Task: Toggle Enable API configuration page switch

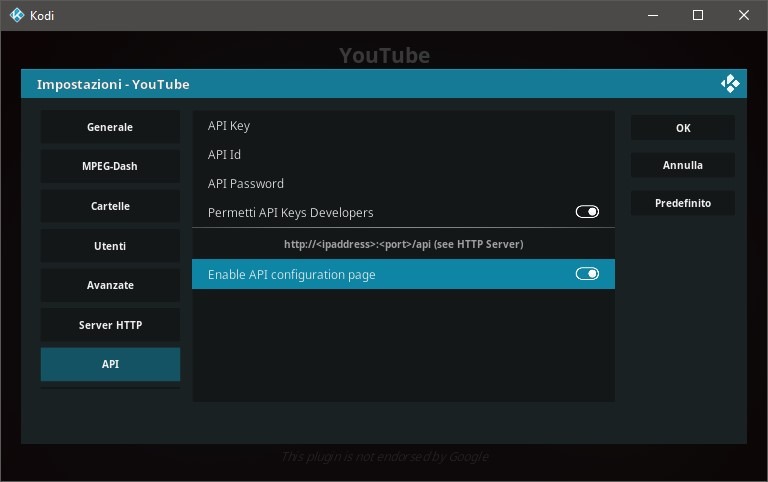Action: 587,274
